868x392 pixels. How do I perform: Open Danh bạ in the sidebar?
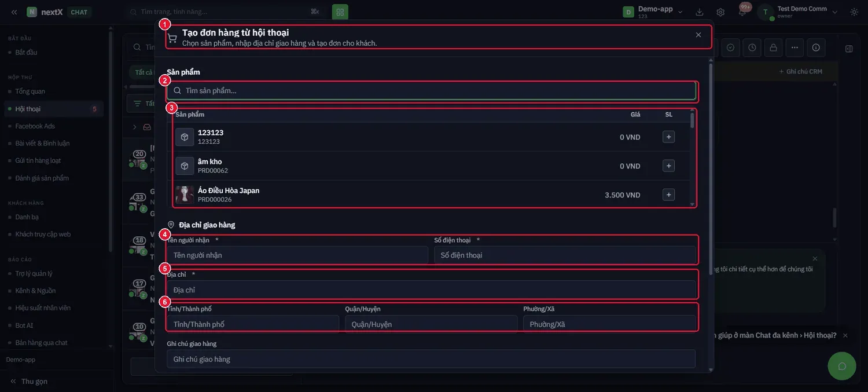pos(27,217)
